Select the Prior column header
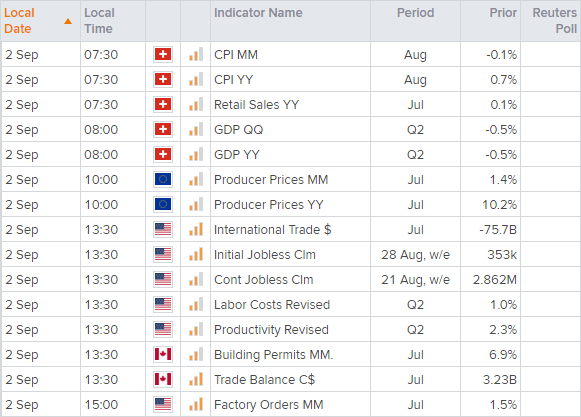Viewport: 581px width, 417px height. point(503,13)
